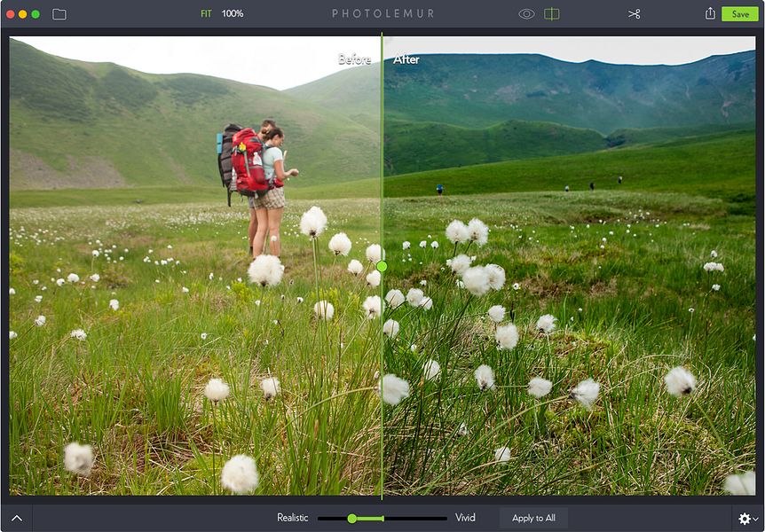Open a photo with the folder icon
Screen dimensions: 765x532
tap(59, 14)
